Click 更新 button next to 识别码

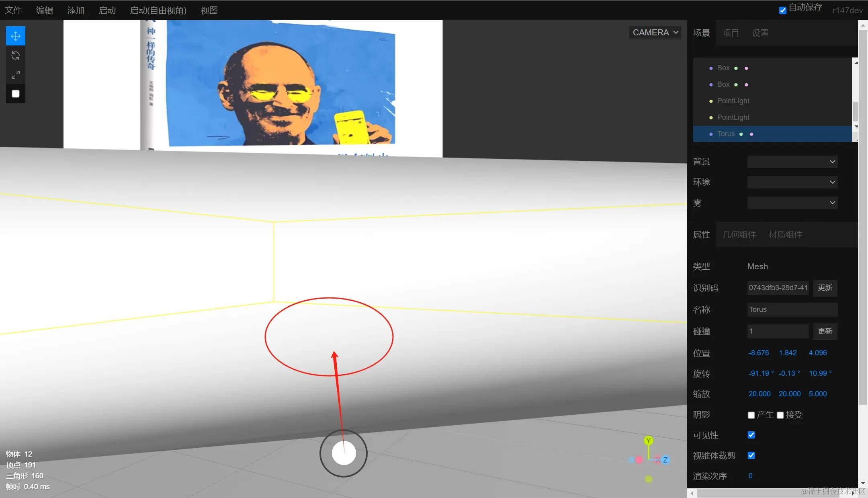[825, 288]
